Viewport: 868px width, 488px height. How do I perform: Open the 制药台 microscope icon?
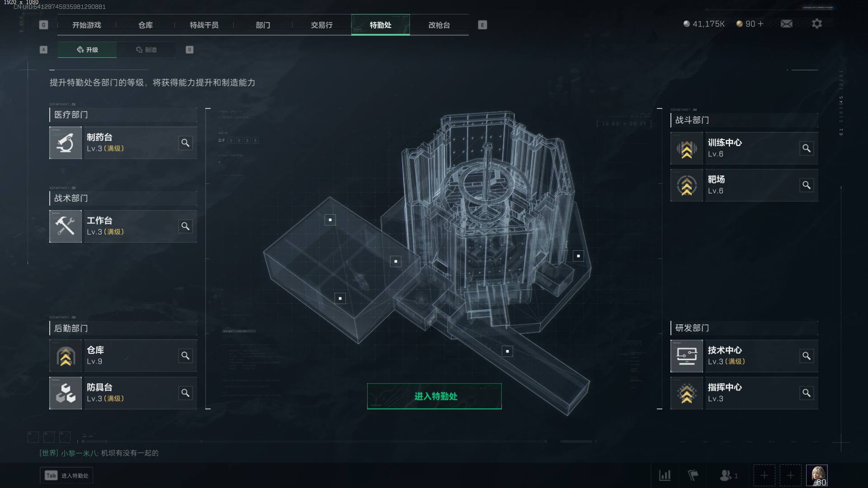pyautogui.click(x=66, y=143)
